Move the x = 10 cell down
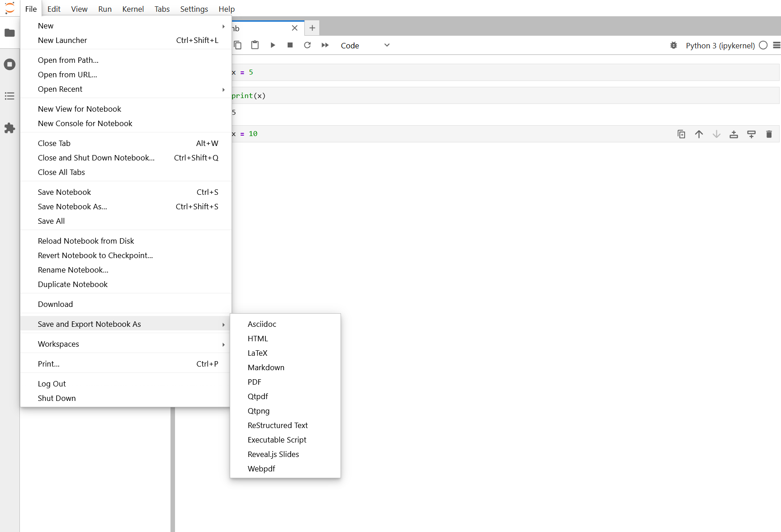The image size is (781, 532). tap(716, 134)
